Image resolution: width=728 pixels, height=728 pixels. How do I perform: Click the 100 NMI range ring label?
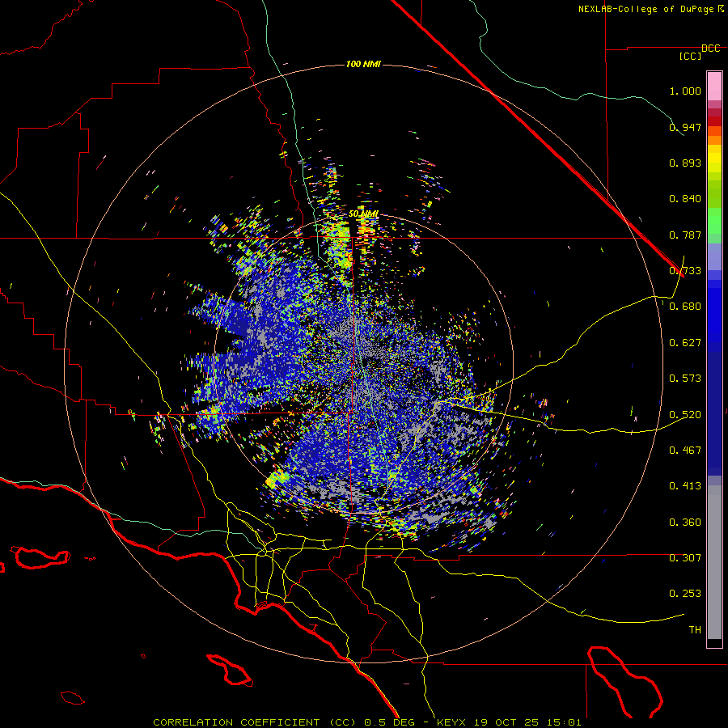point(363,64)
